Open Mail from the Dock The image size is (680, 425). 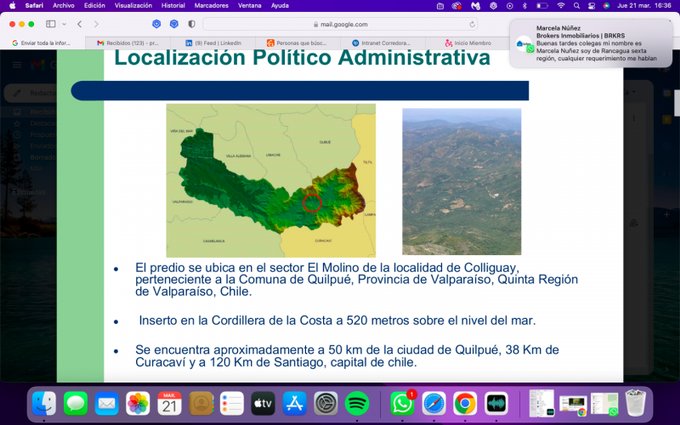click(107, 403)
